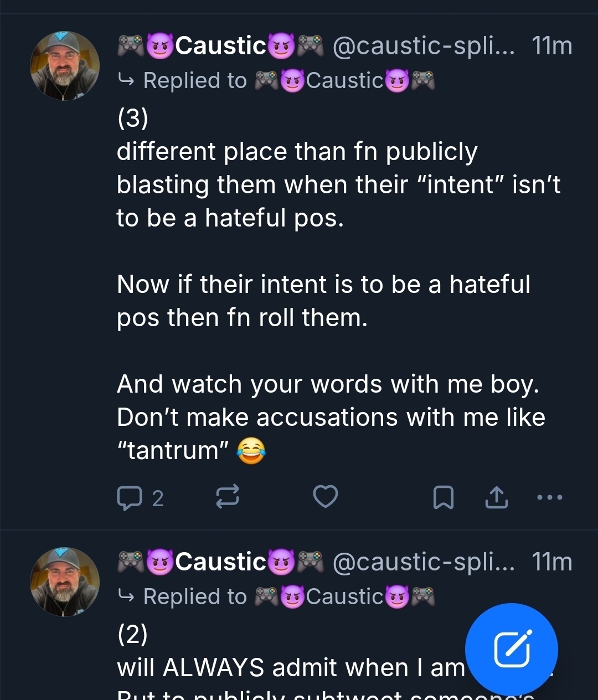The image size is (598, 700).
Task: Open more options ellipsis on post (3)
Action: coord(550,497)
